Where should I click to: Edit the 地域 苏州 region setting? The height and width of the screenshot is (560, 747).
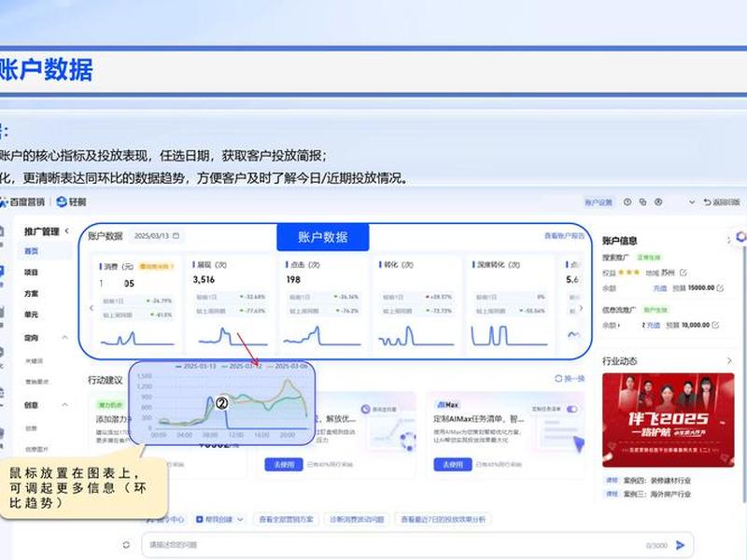point(684,273)
